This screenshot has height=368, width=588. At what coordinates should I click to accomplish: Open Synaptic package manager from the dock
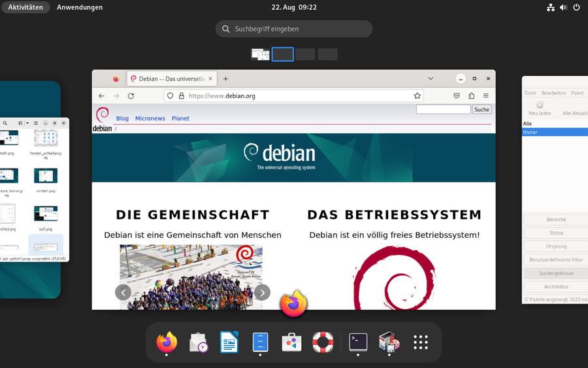pyautogui.click(x=389, y=342)
